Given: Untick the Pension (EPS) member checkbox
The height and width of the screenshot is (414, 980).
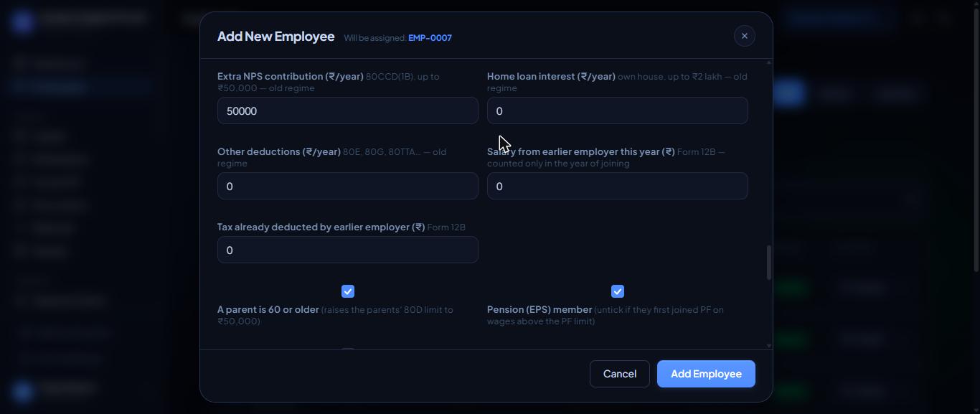Looking at the screenshot, I should pyautogui.click(x=618, y=291).
